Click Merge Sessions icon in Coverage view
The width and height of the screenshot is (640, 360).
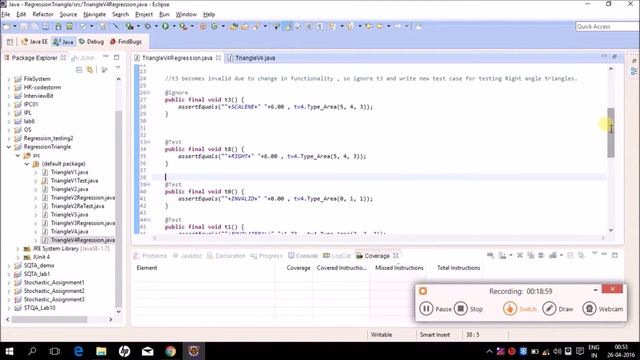541,256
